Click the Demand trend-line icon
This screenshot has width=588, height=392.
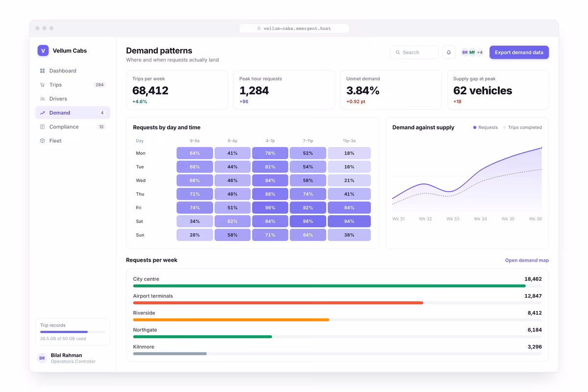pos(43,113)
